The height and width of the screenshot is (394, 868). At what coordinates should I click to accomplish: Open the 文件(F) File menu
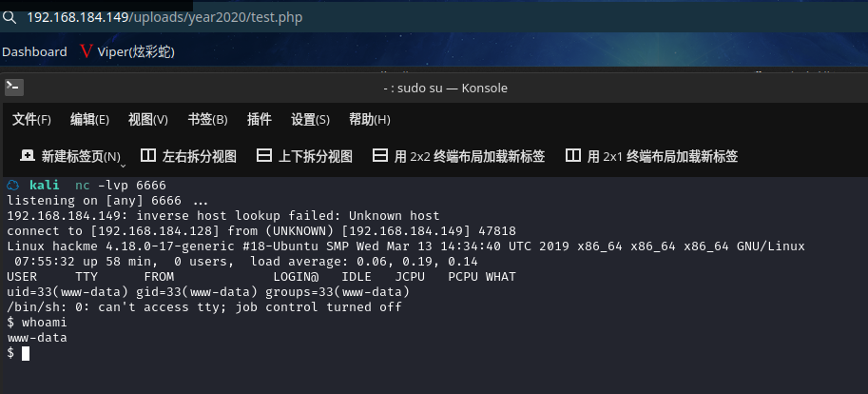31,119
